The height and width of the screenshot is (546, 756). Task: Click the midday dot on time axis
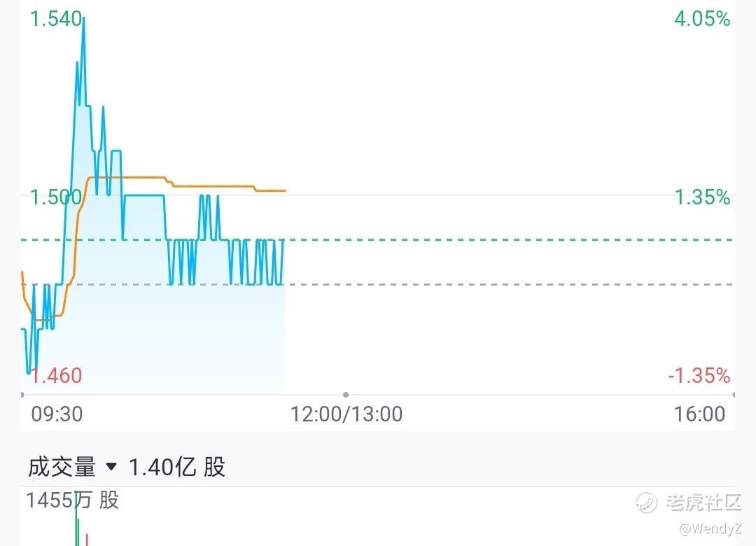(346, 395)
